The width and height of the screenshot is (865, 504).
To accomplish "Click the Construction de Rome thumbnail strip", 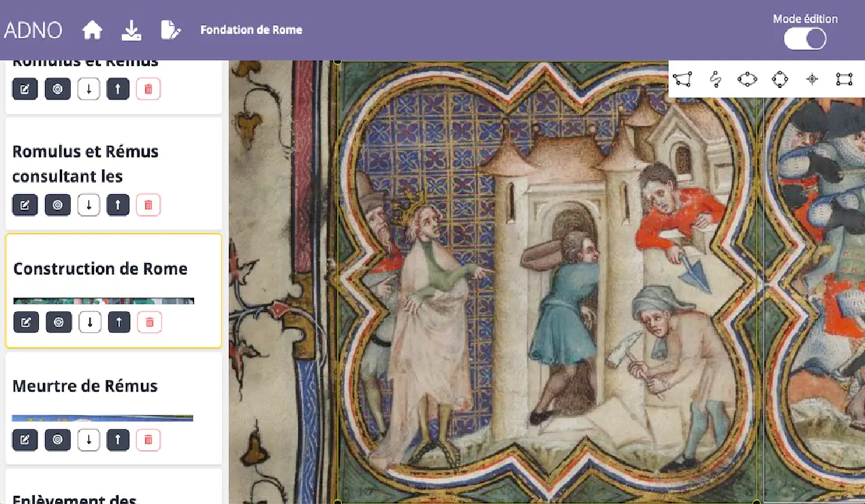I will pos(104,301).
